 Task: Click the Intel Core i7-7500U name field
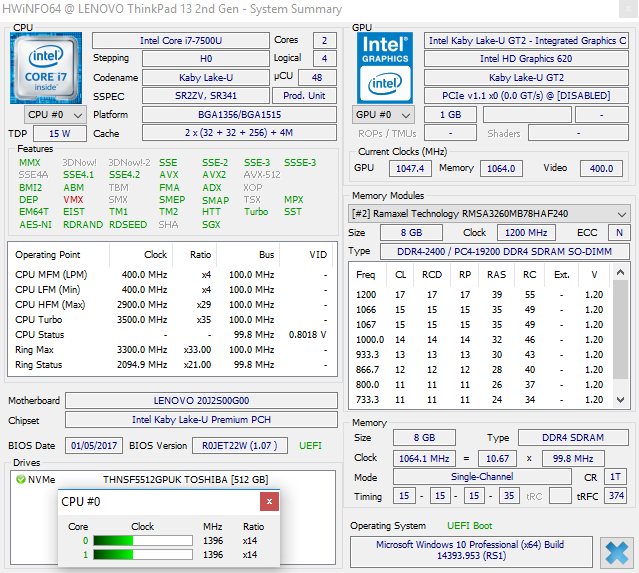tap(181, 41)
